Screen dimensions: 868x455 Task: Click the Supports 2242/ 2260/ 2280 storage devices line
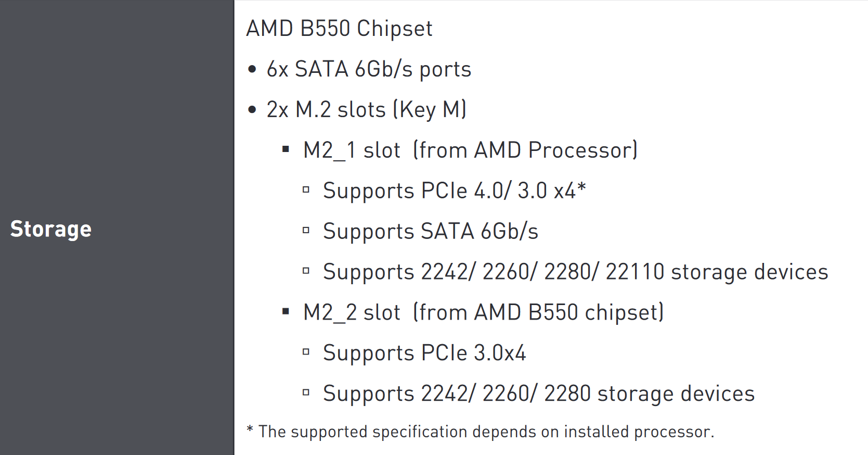tap(538, 394)
